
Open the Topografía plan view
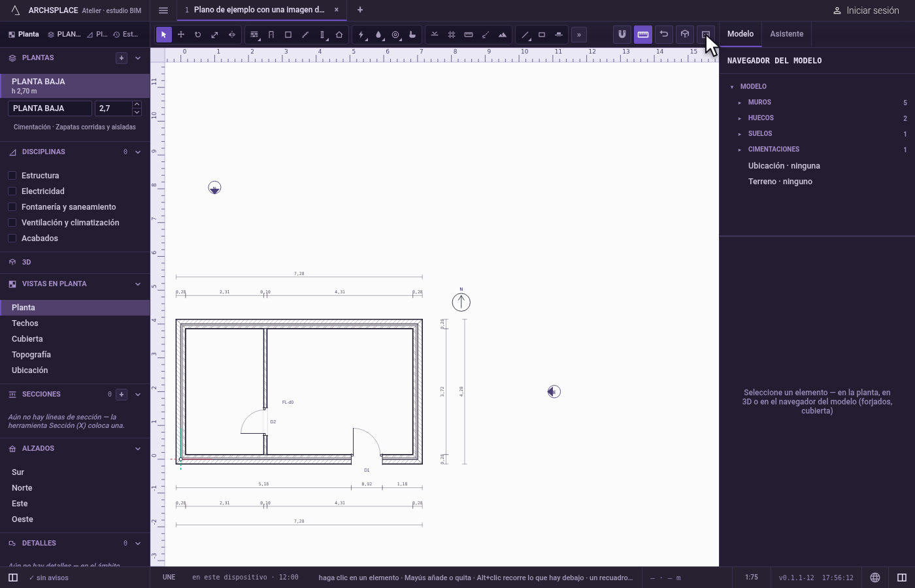click(75, 355)
